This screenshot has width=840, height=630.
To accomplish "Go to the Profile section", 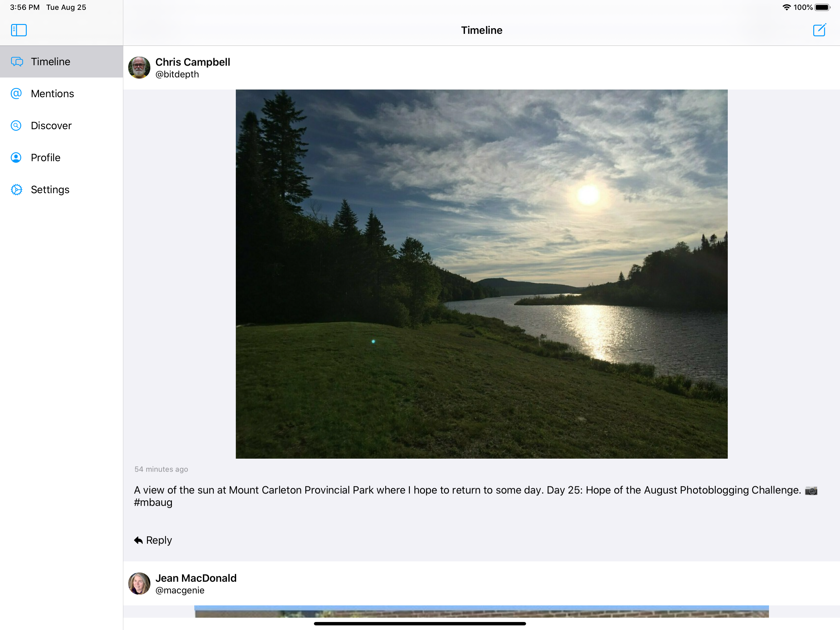I will (46, 157).
